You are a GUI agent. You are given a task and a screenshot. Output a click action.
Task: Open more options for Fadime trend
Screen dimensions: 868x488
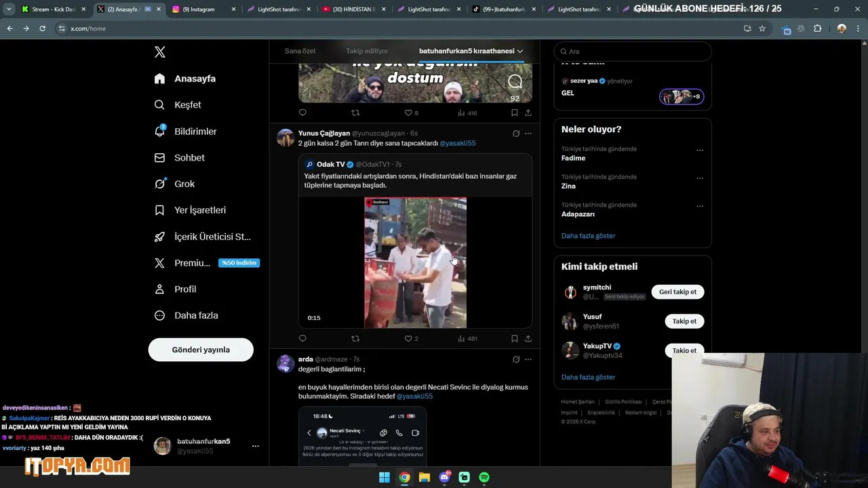pos(700,150)
